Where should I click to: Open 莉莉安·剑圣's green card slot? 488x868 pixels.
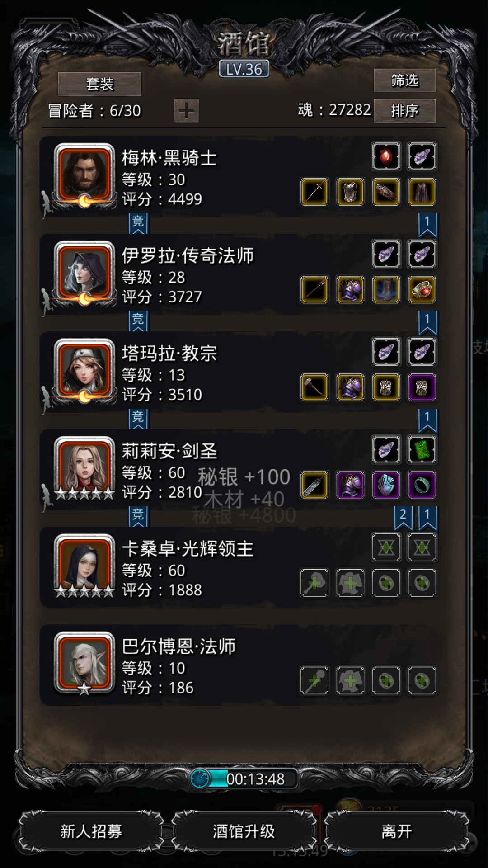[x=422, y=449]
